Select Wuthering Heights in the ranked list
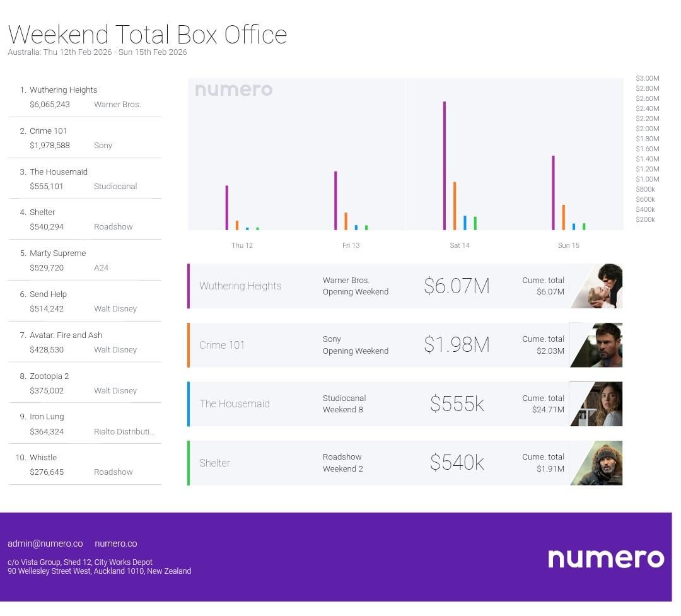The height and width of the screenshot is (616, 681). tap(63, 90)
